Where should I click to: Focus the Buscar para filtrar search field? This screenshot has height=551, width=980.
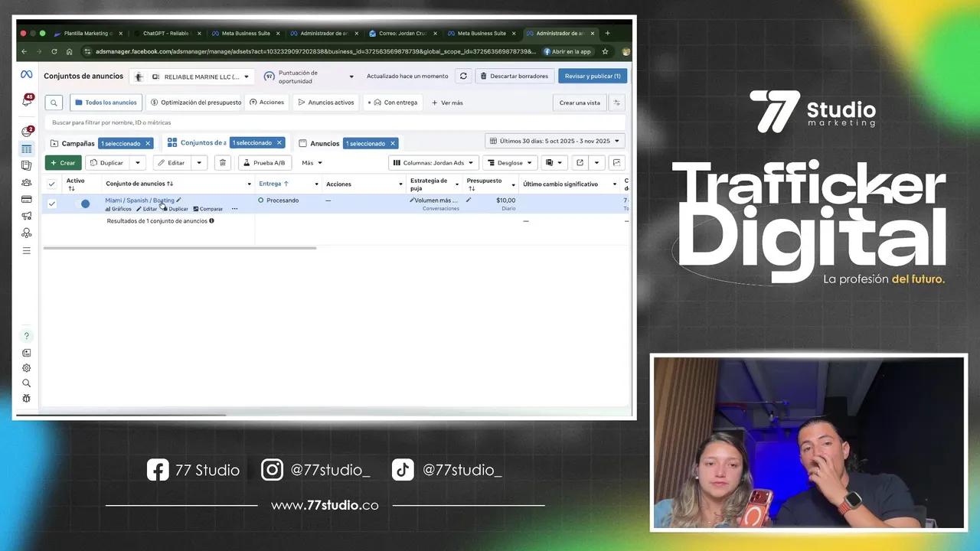(x=335, y=122)
